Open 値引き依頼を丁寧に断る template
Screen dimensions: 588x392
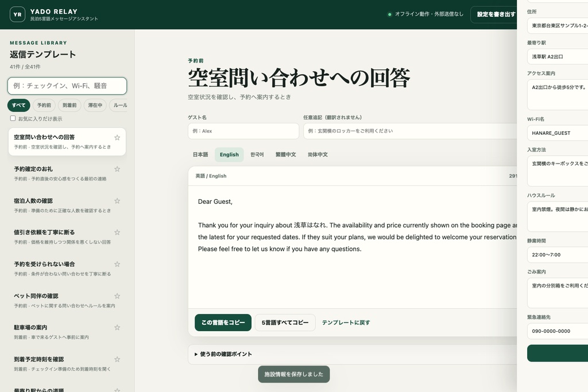[67, 237]
